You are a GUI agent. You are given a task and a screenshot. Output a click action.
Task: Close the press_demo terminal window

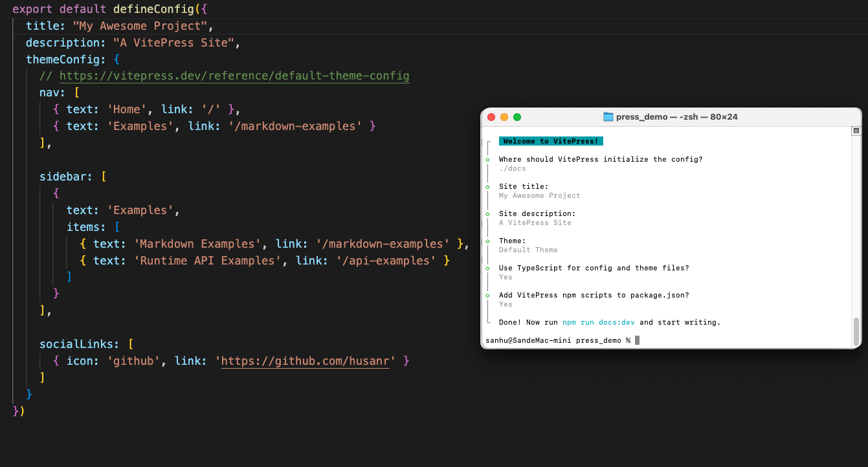[491, 117]
